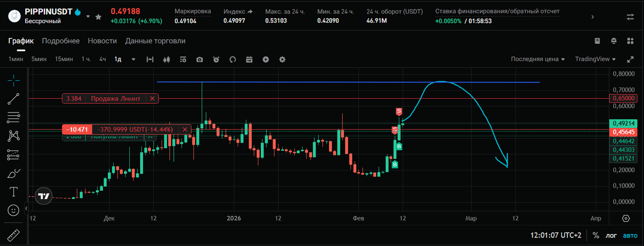
Task: Click the 12:01:07 UTC+2 timezone
Action: tap(555, 235)
